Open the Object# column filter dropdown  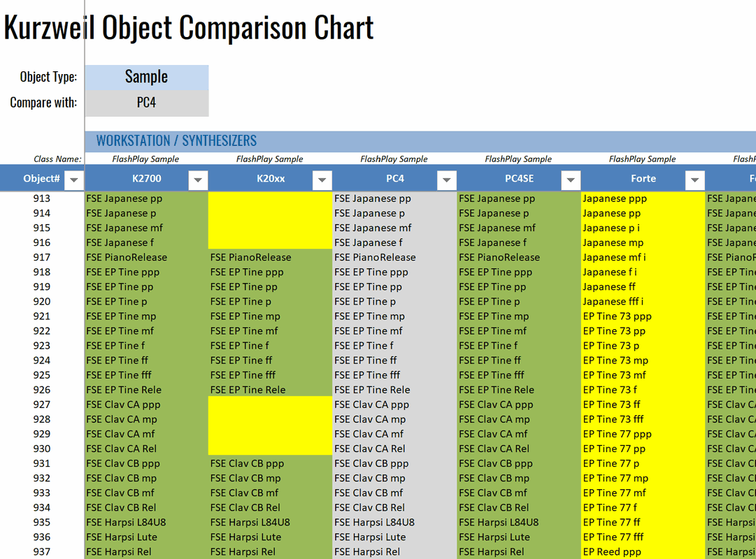[73, 180]
